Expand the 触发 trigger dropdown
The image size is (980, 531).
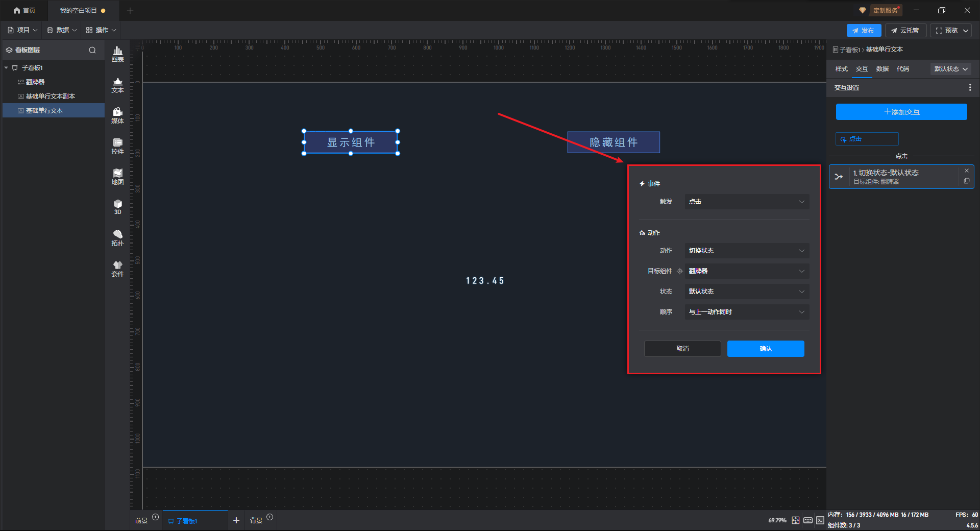tap(746, 202)
